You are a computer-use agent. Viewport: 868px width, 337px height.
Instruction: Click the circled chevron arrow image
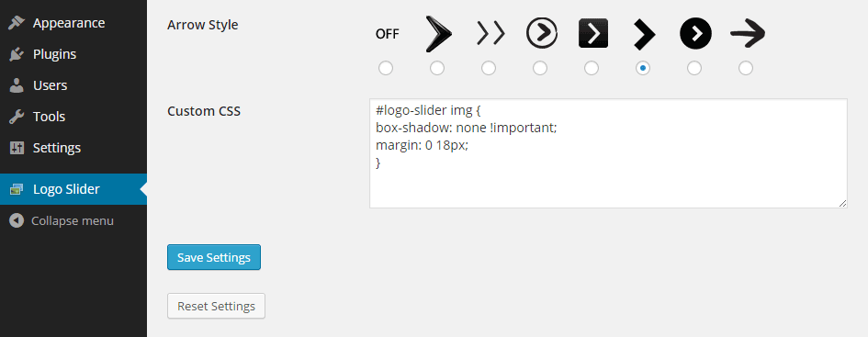pos(541,33)
